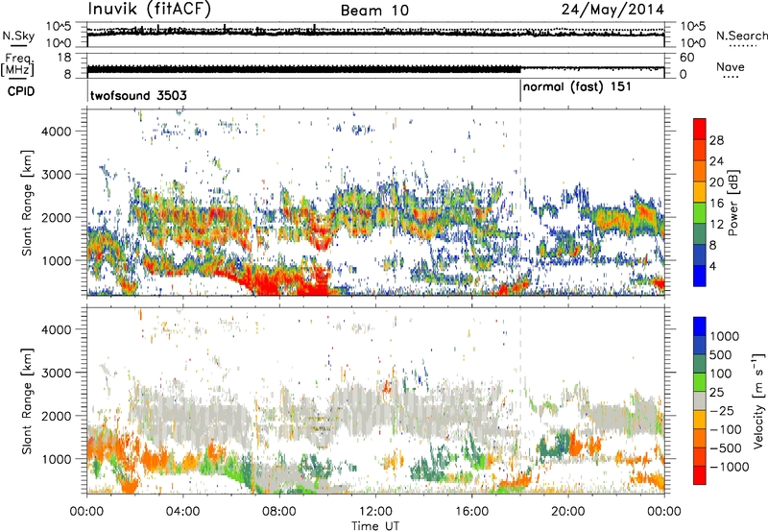This screenshot has width=768, height=532.
Task: Click the 'Slant Range [km]' label of velocity panel
Action: [27, 401]
